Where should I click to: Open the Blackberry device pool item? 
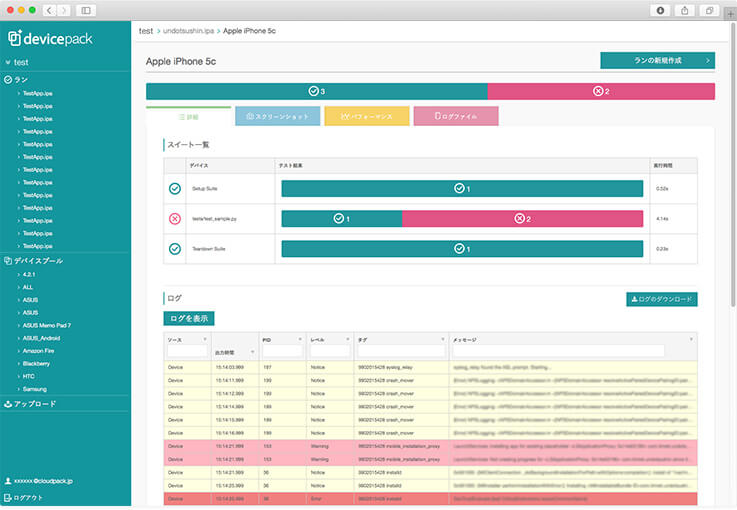tap(36, 364)
